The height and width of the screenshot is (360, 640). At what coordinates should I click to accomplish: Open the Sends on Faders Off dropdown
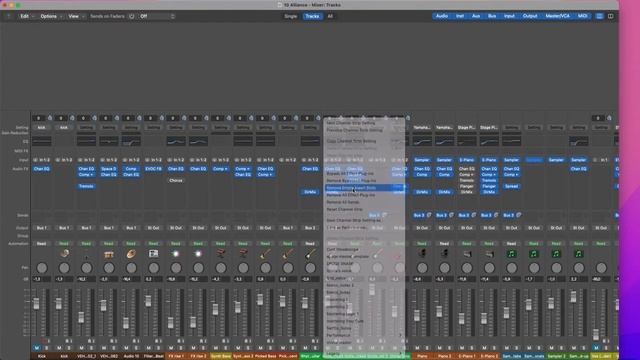[157, 16]
